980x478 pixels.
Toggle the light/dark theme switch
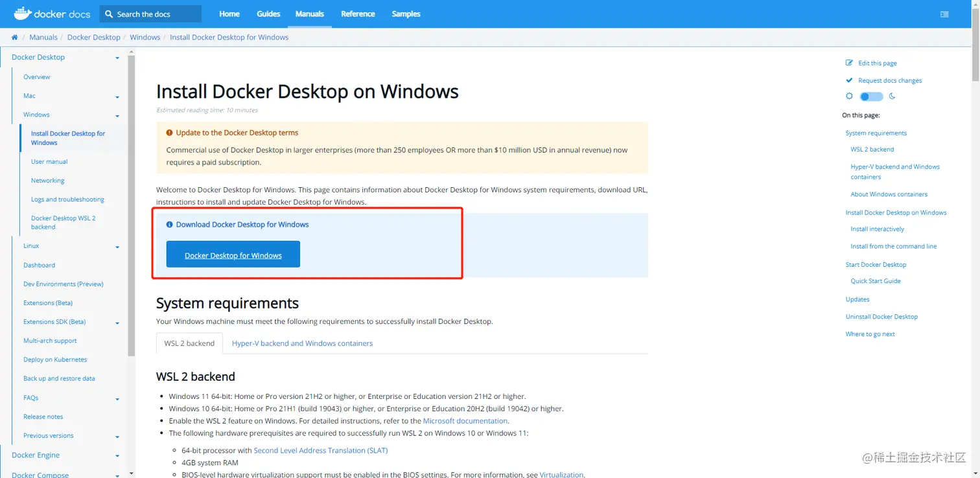tap(871, 97)
